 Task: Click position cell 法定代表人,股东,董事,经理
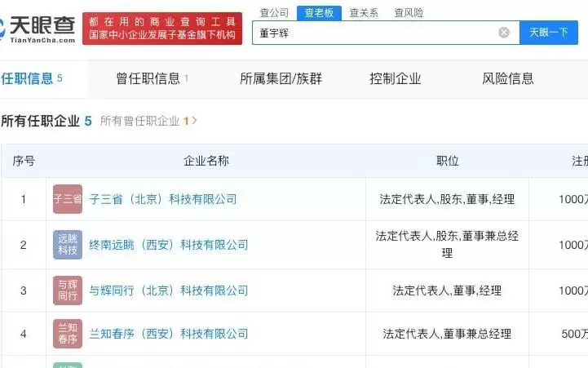point(447,199)
